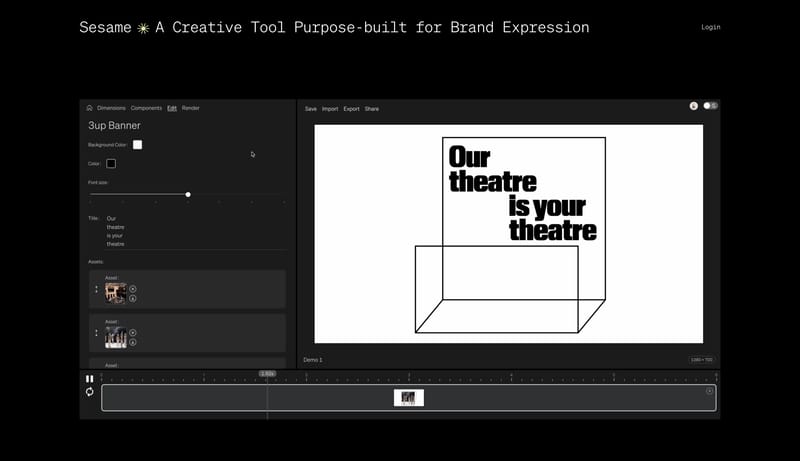Toggle the loop icon below the pause button
The image size is (800, 461).
[x=90, y=392]
